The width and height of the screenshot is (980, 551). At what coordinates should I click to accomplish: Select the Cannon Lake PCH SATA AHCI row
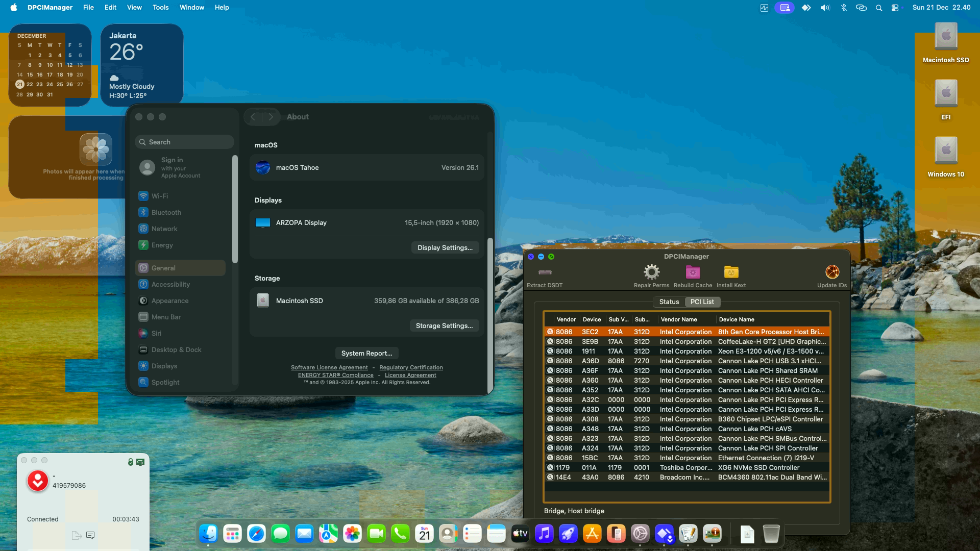[x=687, y=390]
